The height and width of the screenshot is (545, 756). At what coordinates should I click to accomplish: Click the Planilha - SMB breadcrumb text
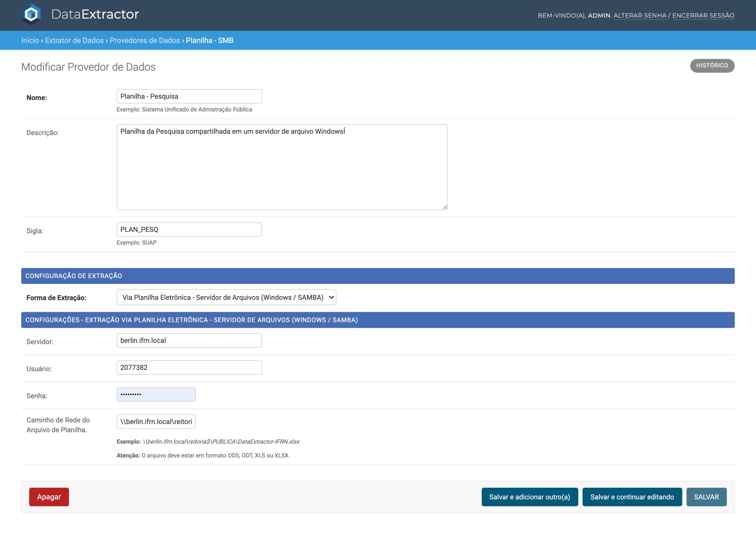coord(209,40)
